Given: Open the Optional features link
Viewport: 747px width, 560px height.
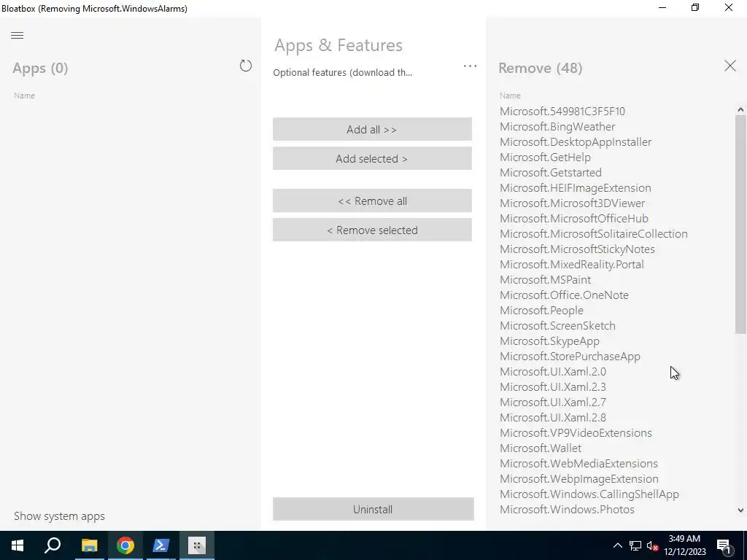Looking at the screenshot, I should (x=343, y=72).
